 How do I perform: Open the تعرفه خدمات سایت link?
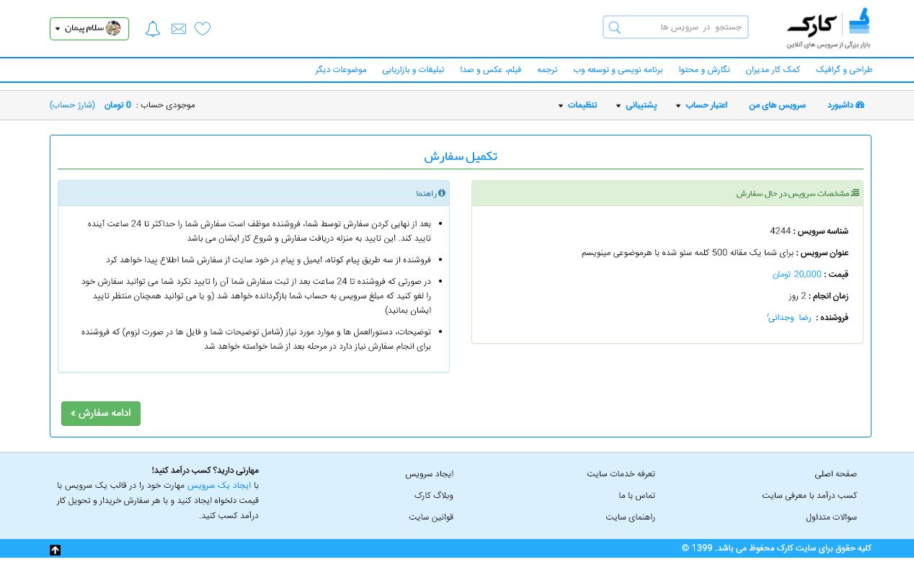coord(621,474)
